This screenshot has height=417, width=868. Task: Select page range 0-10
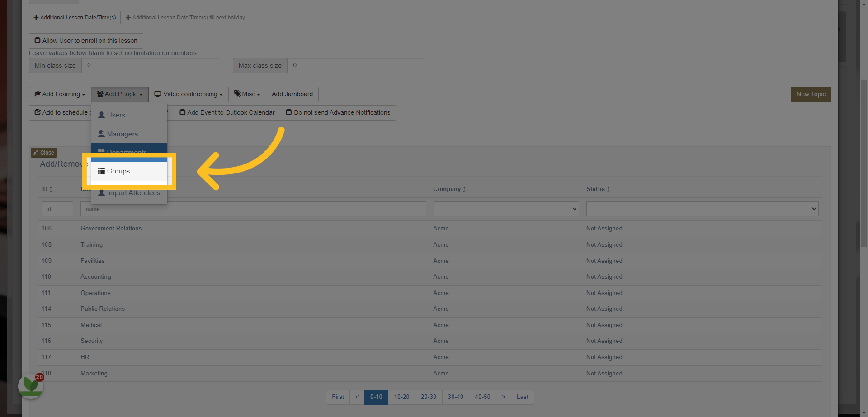(376, 397)
